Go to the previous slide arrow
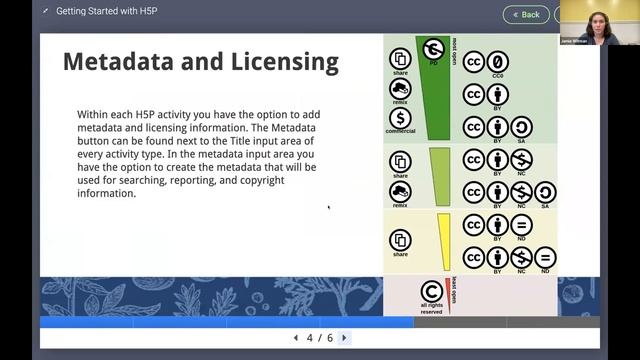The image size is (640, 360). [x=296, y=338]
